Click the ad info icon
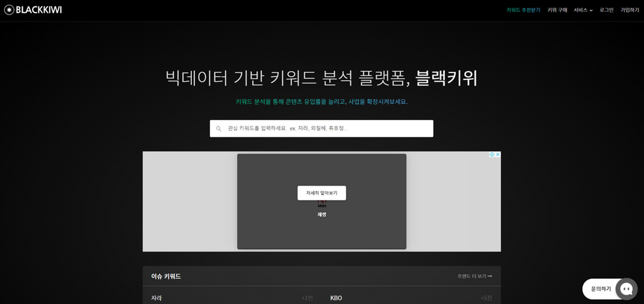 point(492,154)
